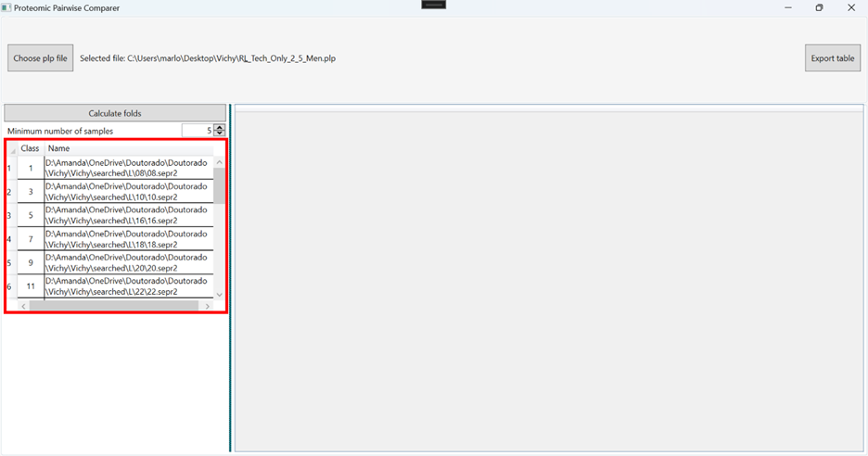Sort by the Class column header
868x456 pixels.
tap(31, 148)
